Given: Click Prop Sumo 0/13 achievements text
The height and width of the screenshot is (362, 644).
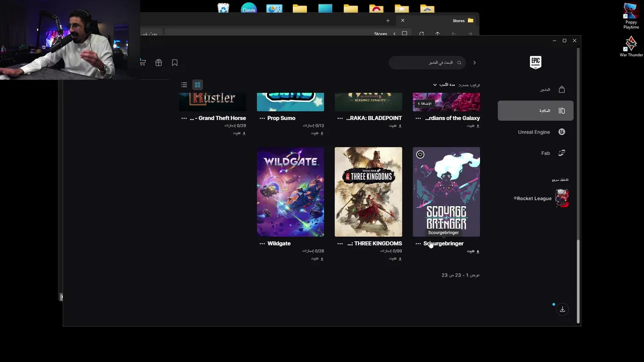Looking at the screenshot, I should coord(313,126).
